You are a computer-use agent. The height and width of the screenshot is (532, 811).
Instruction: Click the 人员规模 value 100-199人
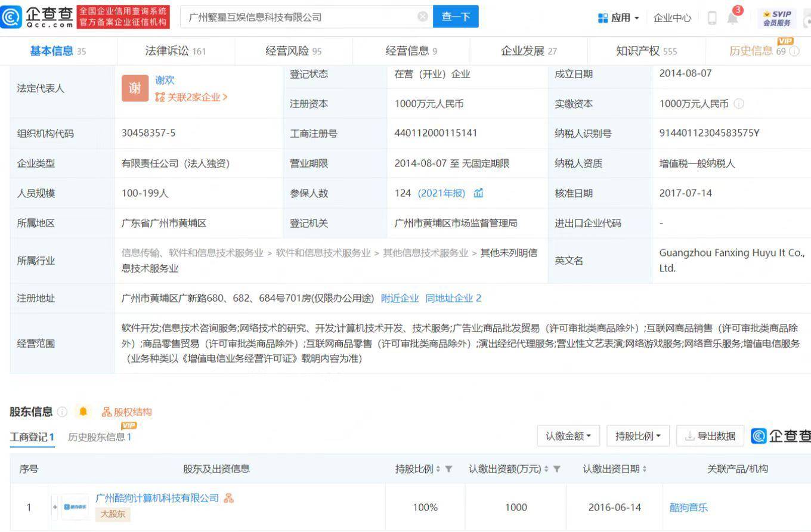point(145,193)
